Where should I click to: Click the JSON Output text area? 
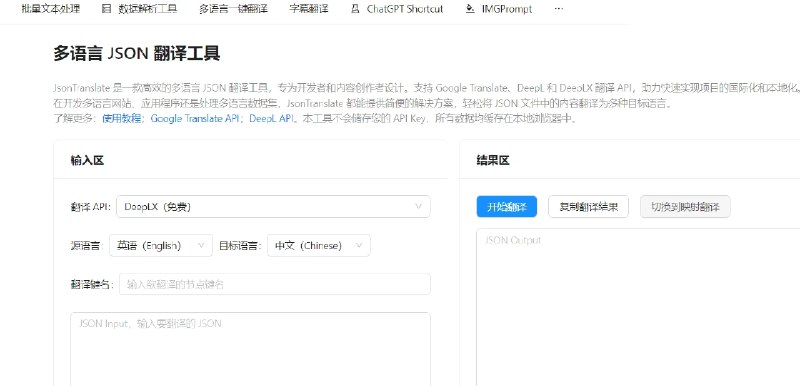coord(638,307)
